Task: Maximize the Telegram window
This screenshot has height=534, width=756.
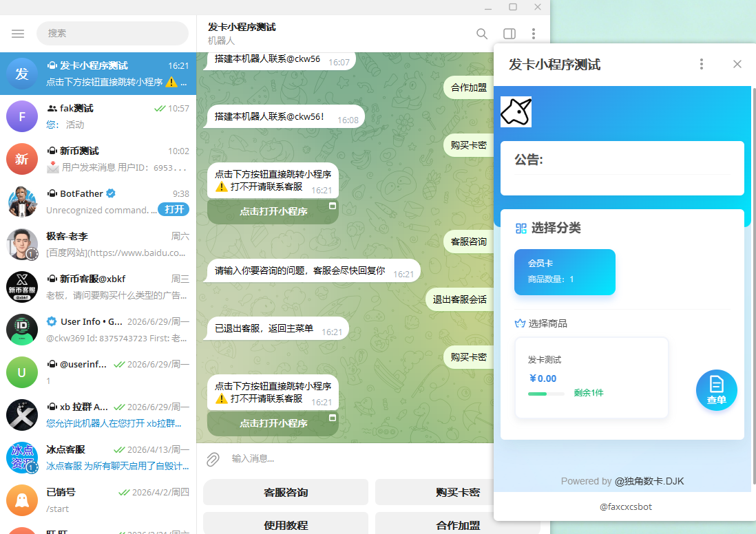Action: [x=513, y=7]
